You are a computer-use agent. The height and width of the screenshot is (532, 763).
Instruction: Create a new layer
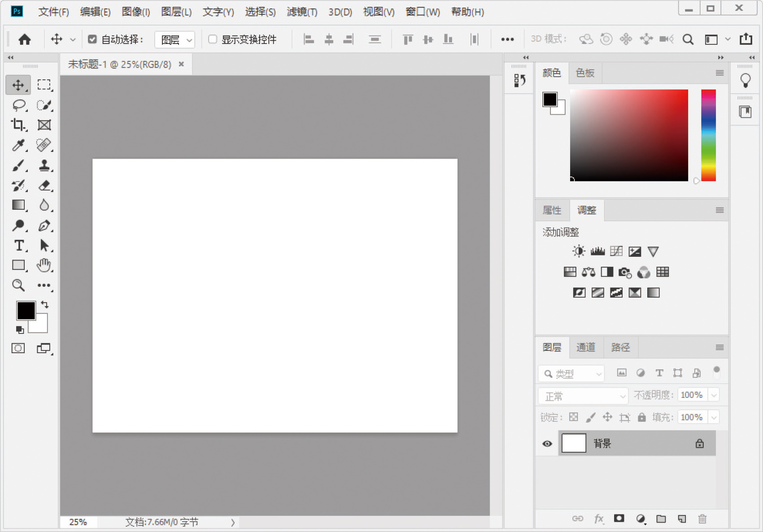(682, 519)
